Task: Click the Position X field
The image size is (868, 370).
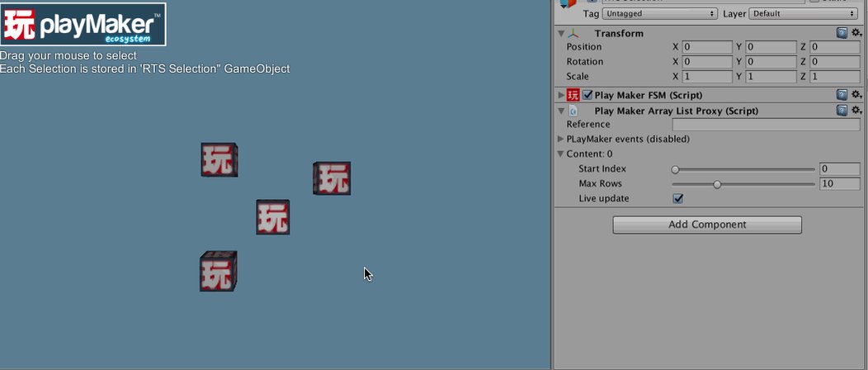Action: 707,47
